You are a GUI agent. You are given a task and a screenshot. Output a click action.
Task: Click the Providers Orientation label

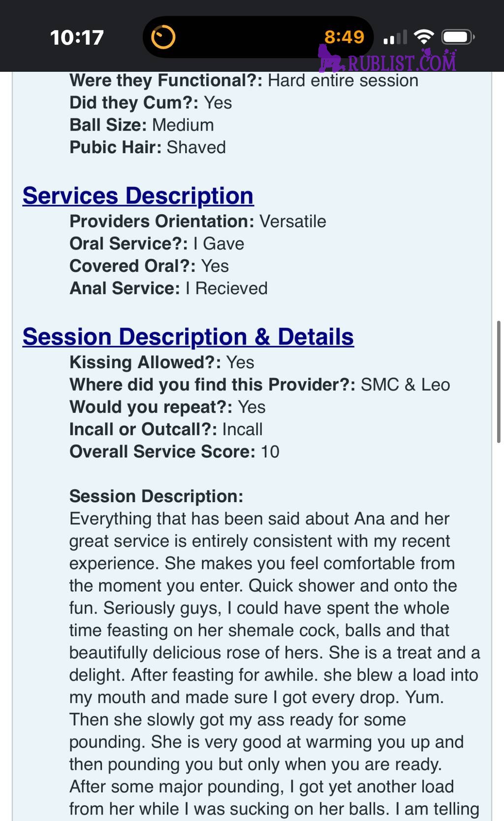(x=162, y=221)
